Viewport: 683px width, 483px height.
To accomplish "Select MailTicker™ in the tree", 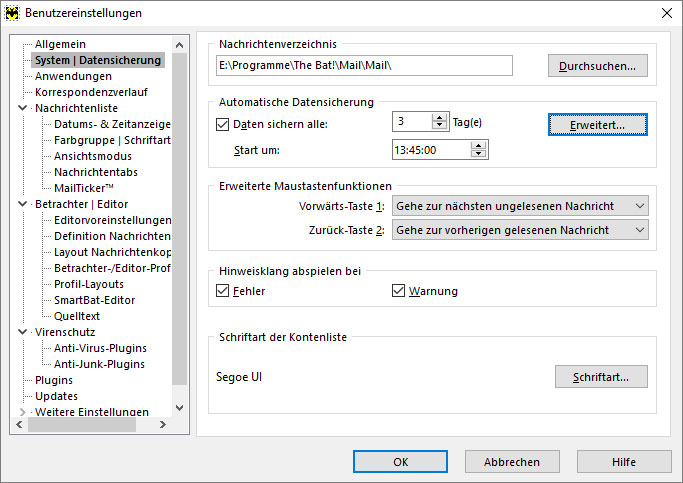I will [x=84, y=188].
